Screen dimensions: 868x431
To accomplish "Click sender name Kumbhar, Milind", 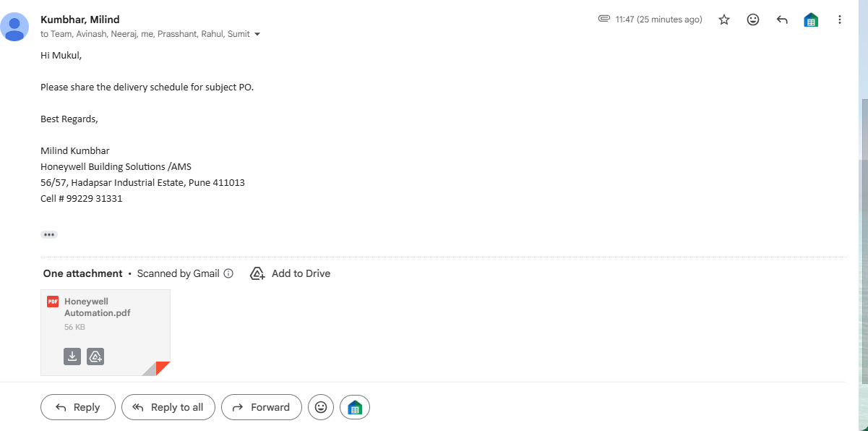I will pos(80,20).
